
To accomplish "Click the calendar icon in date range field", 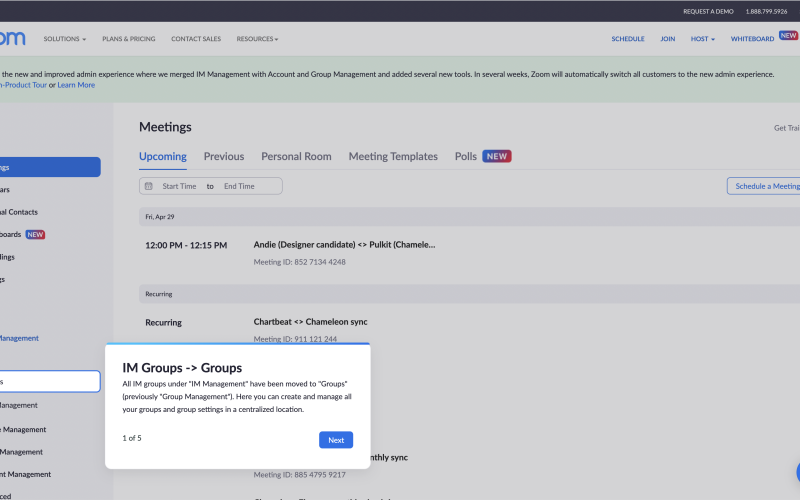I will (x=149, y=186).
